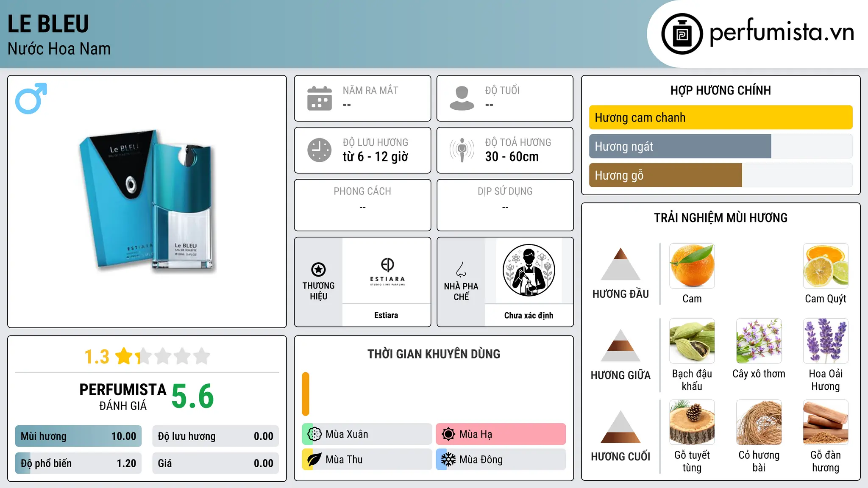Click the NĂM RA MẮT label
The height and width of the screenshot is (488, 868).
(x=370, y=90)
